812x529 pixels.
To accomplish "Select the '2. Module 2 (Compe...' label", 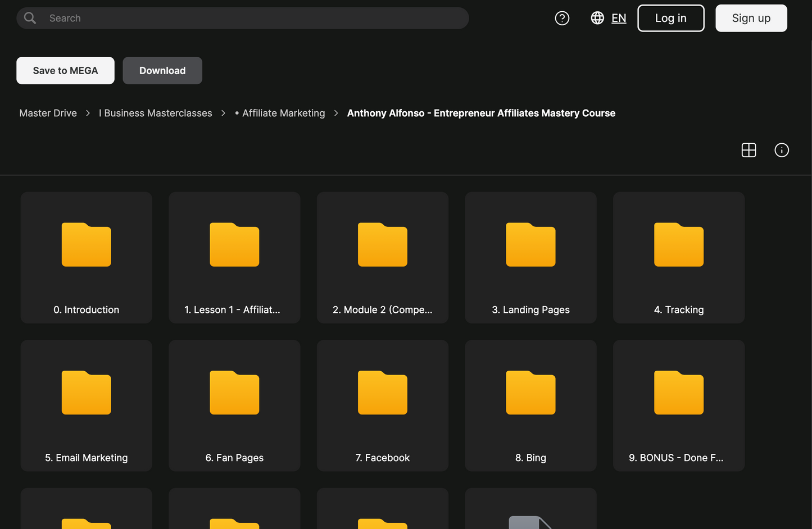I will click(x=383, y=309).
